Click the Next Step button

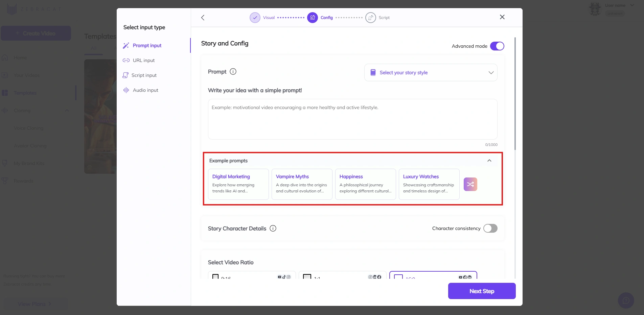(x=482, y=291)
